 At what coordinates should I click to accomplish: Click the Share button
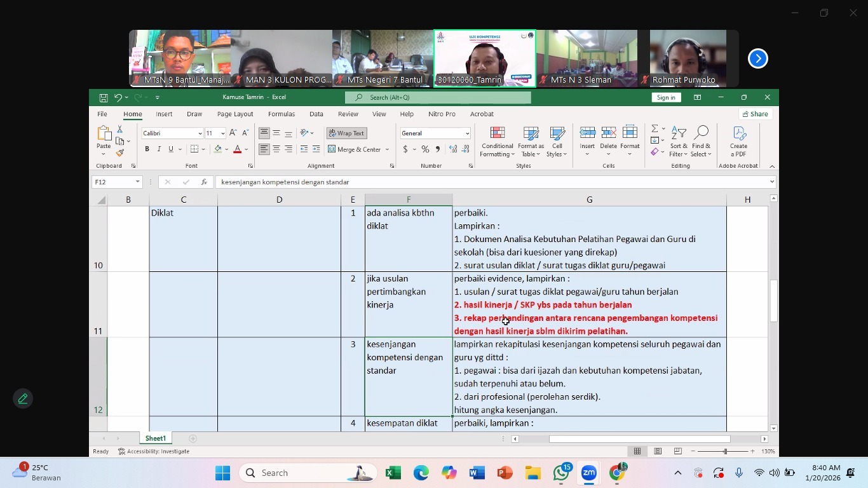[756, 114]
